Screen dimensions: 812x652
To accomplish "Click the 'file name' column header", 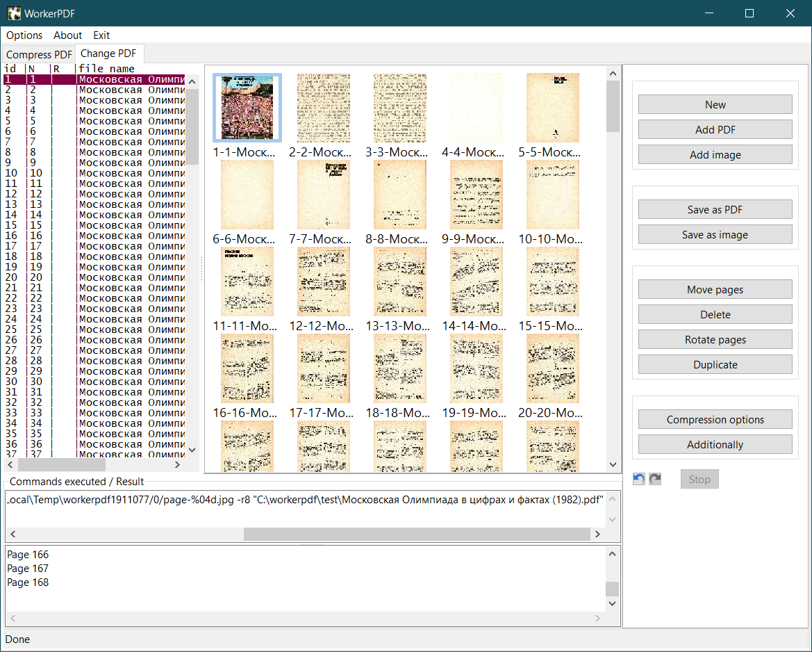I will click(107, 68).
